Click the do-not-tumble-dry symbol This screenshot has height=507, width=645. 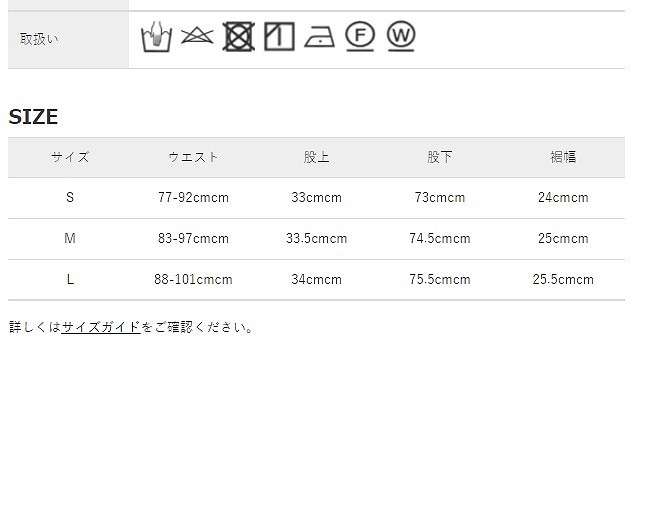click(x=239, y=37)
